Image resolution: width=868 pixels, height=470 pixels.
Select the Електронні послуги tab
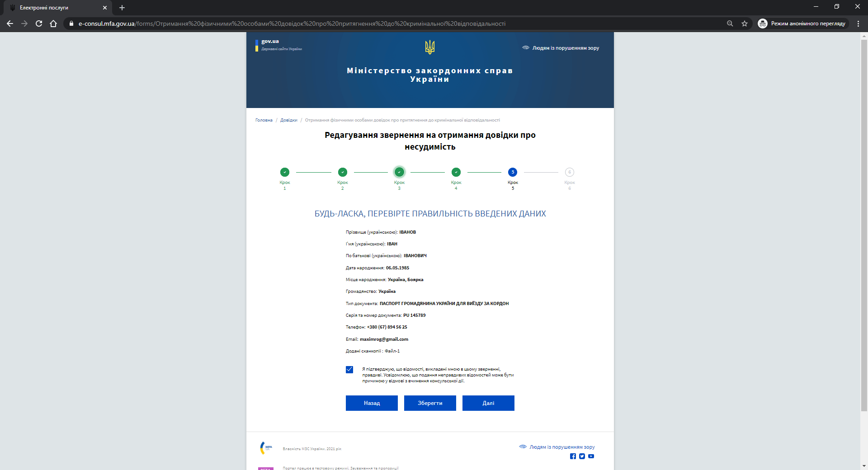tap(57, 8)
